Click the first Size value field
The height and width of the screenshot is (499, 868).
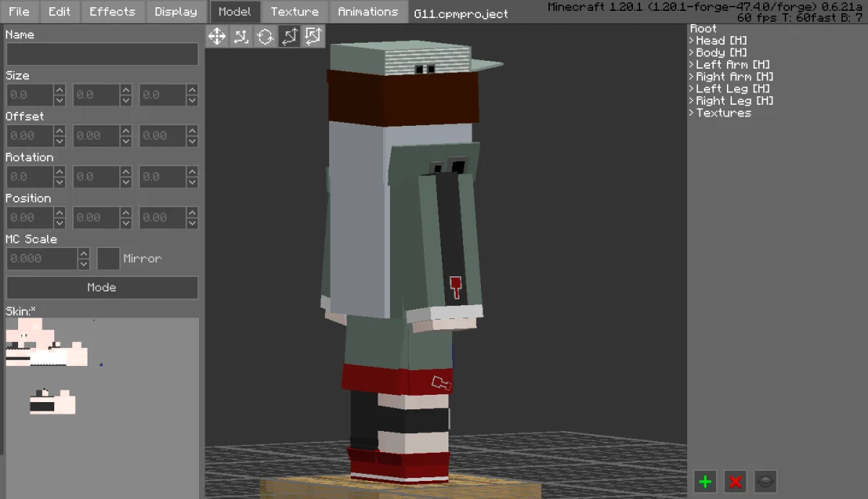point(30,95)
